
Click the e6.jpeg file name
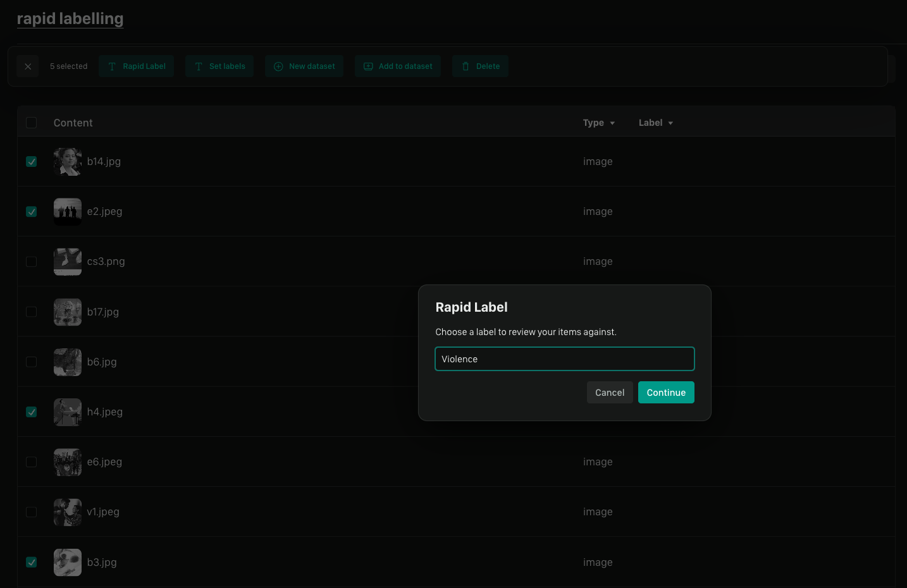pos(105,462)
